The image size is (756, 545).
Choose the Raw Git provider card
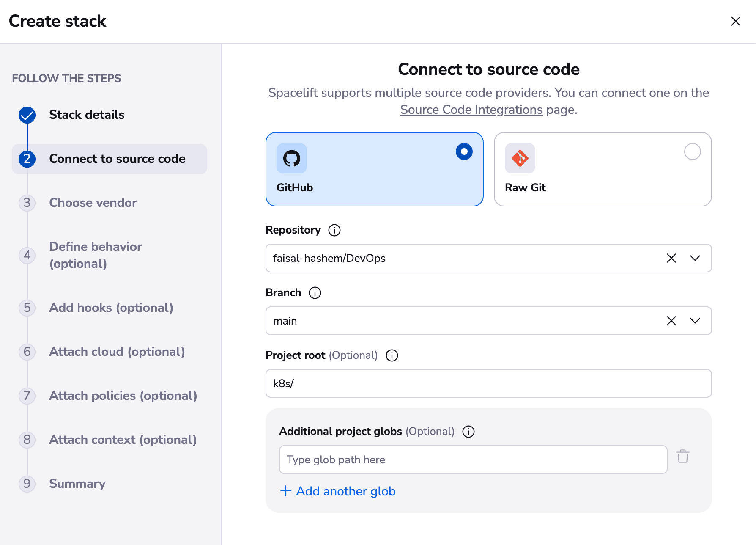click(603, 169)
